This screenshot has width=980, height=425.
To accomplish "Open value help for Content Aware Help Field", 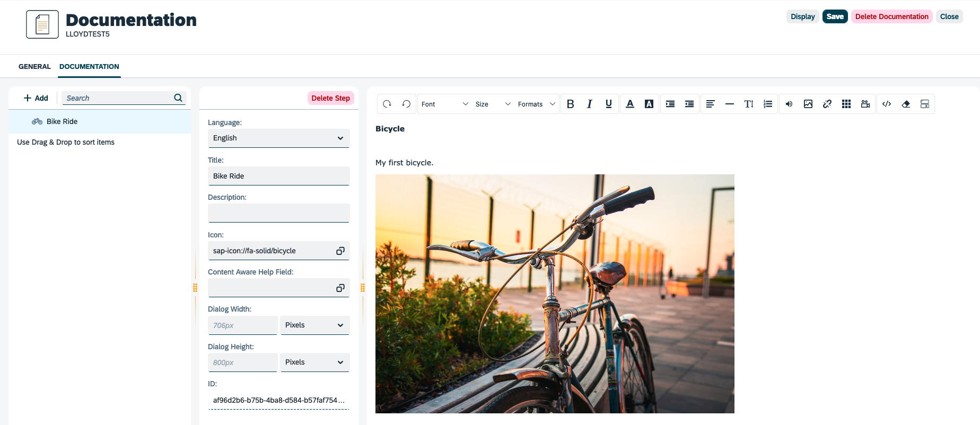I will coord(340,288).
